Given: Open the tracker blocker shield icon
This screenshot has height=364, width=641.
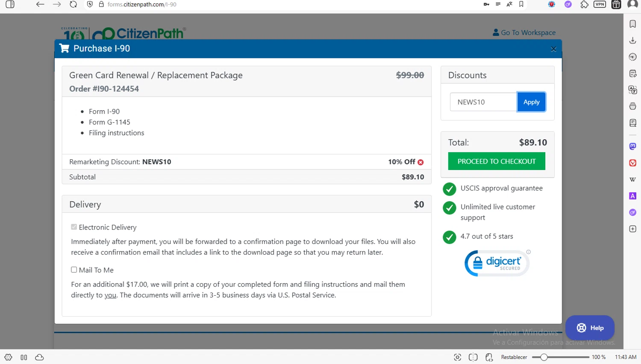Looking at the screenshot, I should click(x=90, y=4).
